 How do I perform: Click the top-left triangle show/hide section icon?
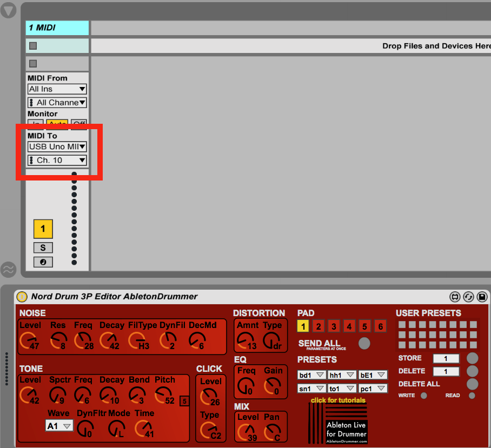point(8,10)
